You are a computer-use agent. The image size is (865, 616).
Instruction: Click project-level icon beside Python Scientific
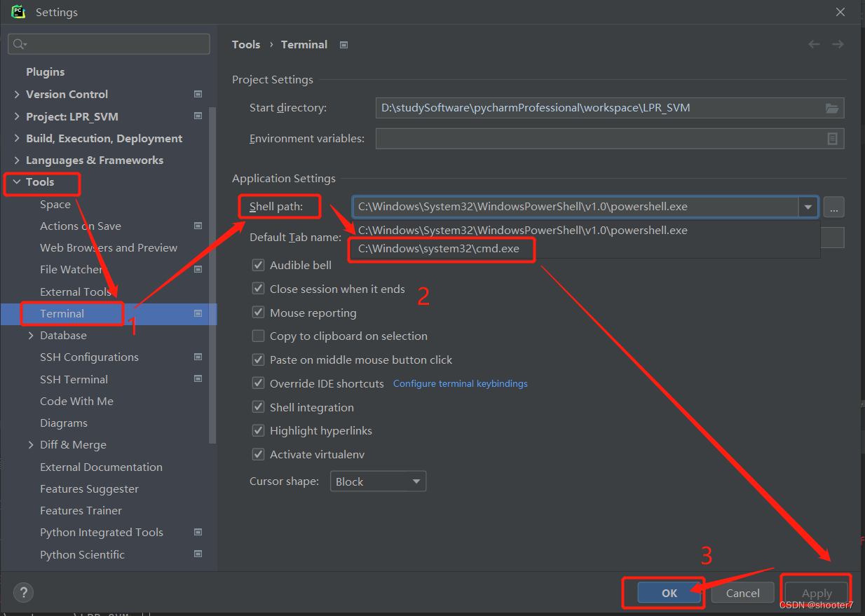click(198, 554)
